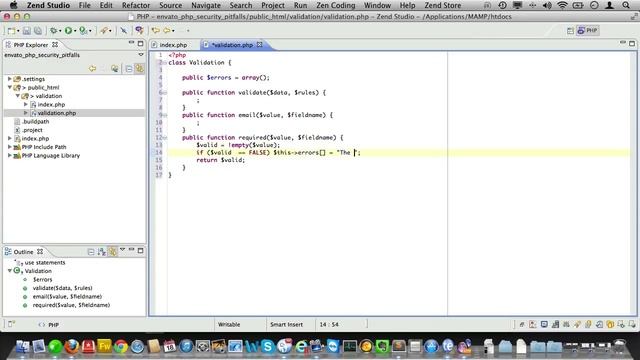Image resolution: width=640 pixels, height=360 pixels.
Task: Maximize the PHP Explorer panel
Action: [x=140, y=43]
